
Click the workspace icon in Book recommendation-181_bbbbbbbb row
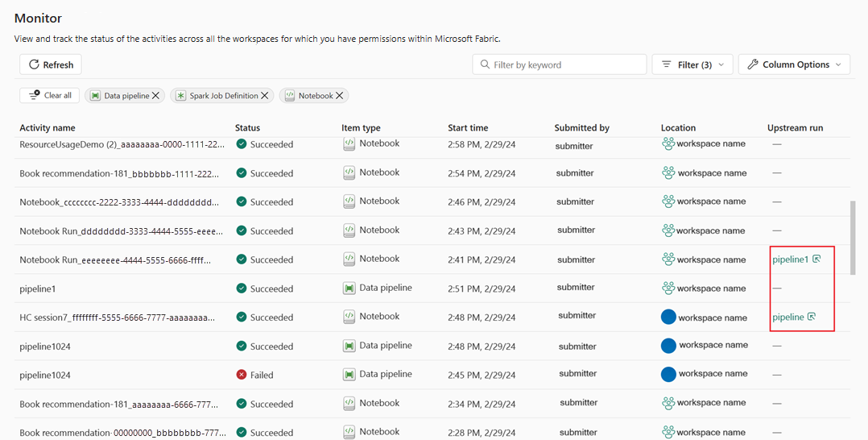pos(668,172)
